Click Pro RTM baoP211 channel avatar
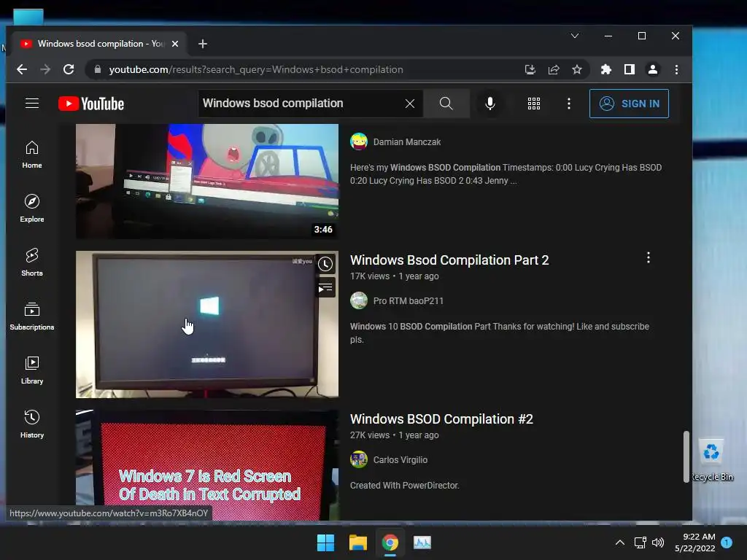747x560 pixels. 359,301
